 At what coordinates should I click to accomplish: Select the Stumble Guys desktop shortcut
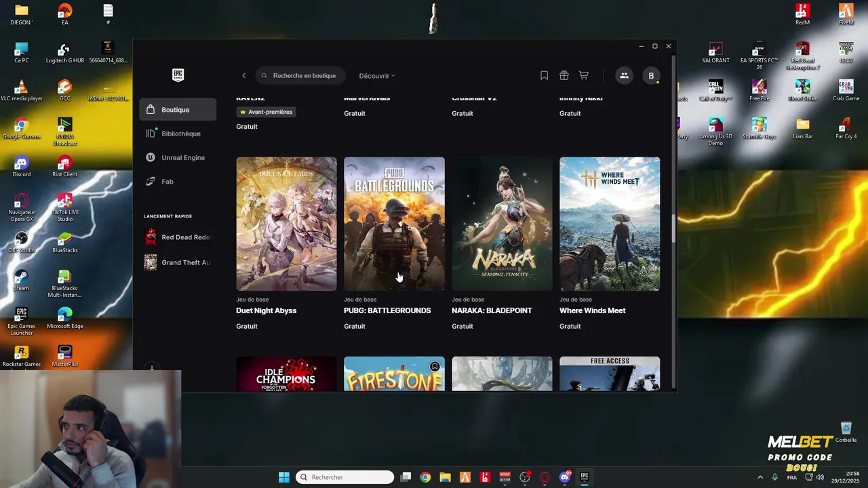759,129
